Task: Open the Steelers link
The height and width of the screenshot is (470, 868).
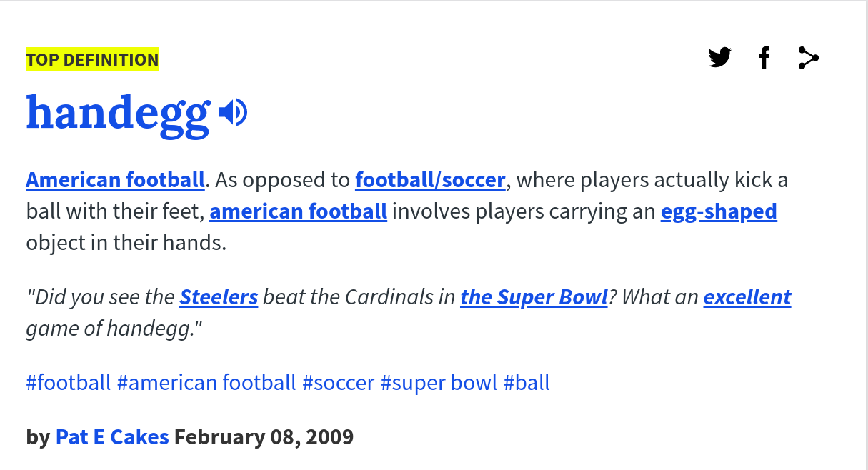Action: [x=219, y=296]
